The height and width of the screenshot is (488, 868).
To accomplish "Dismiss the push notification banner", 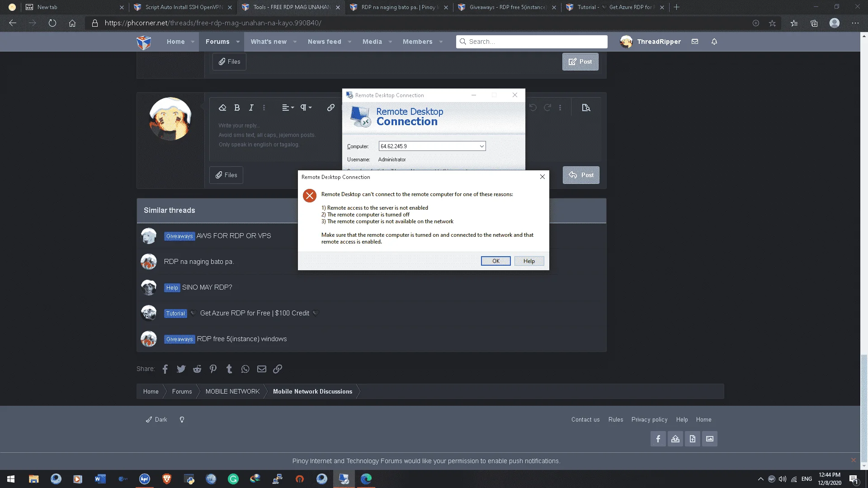I will (x=853, y=460).
